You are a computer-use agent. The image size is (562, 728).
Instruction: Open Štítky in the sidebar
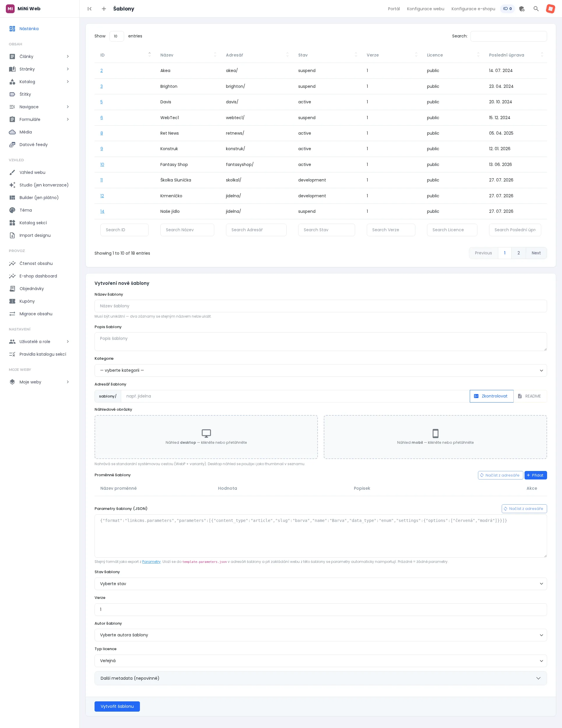point(40,94)
